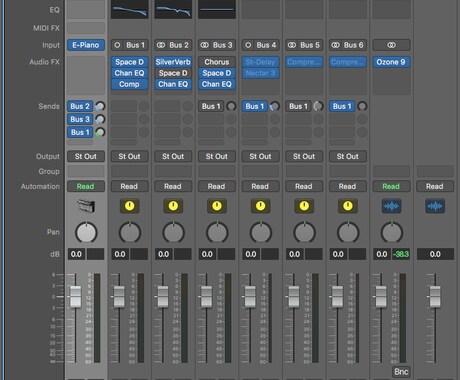Open the EQ curve thumbnail on Bus 1 strip

[x=130, y=9]
